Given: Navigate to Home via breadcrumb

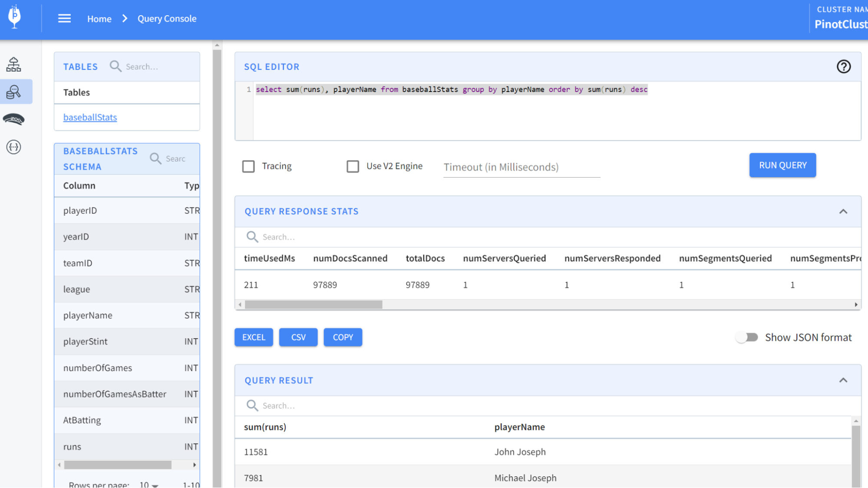Looking at the screenshot, I should tap(99, 18).
